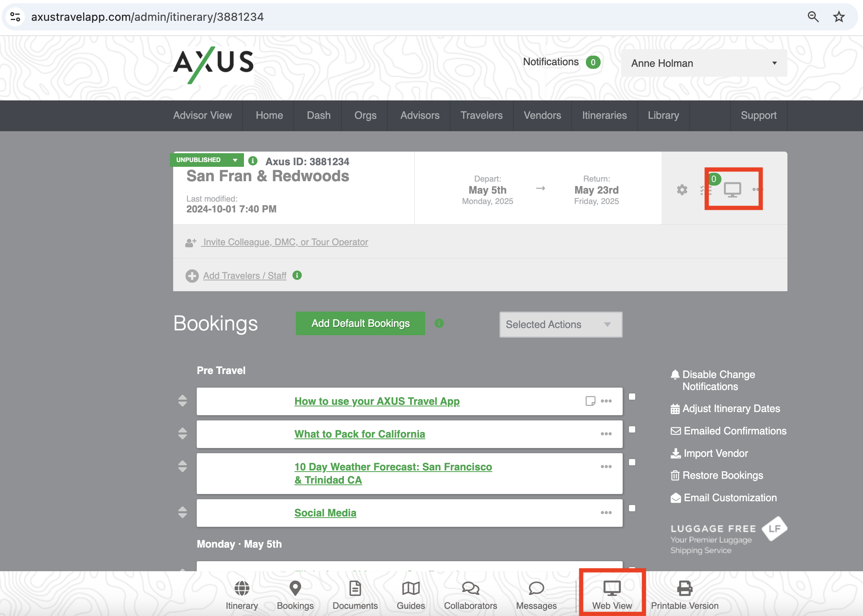The height and width of the screenshot is (616, 863).
Task: Open 10 Day Weather Forecast link
Action: 393,473
